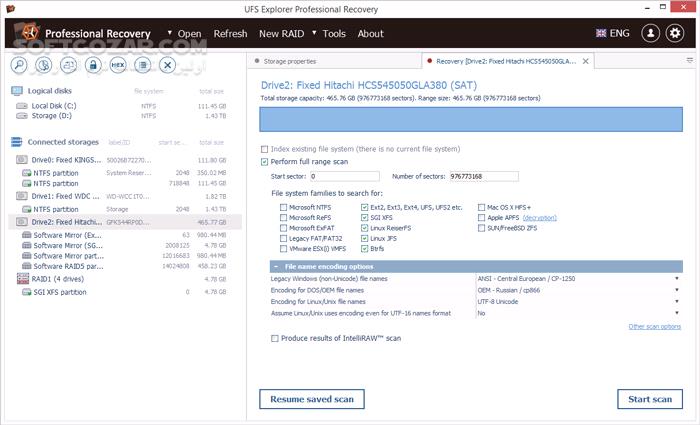
Task: Click the scan-for-lost-data toolbar icon
Action: (44, 65)
